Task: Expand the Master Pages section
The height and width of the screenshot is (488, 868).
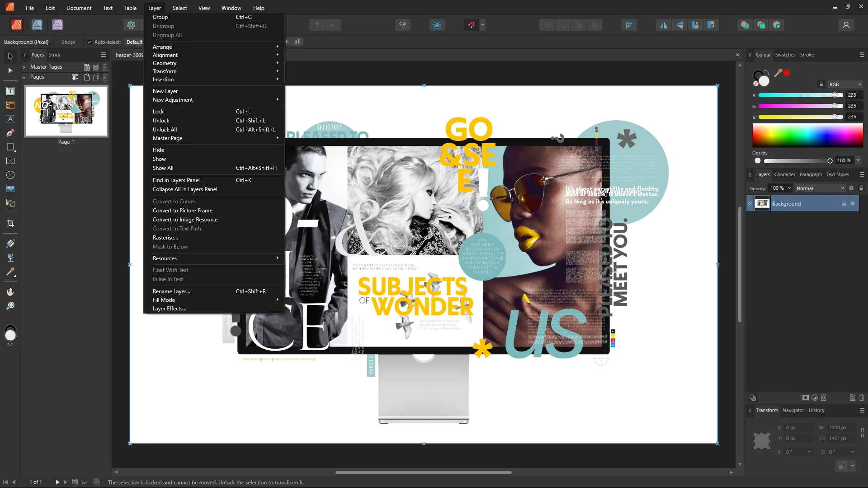Action: click(x=24, y=67)
